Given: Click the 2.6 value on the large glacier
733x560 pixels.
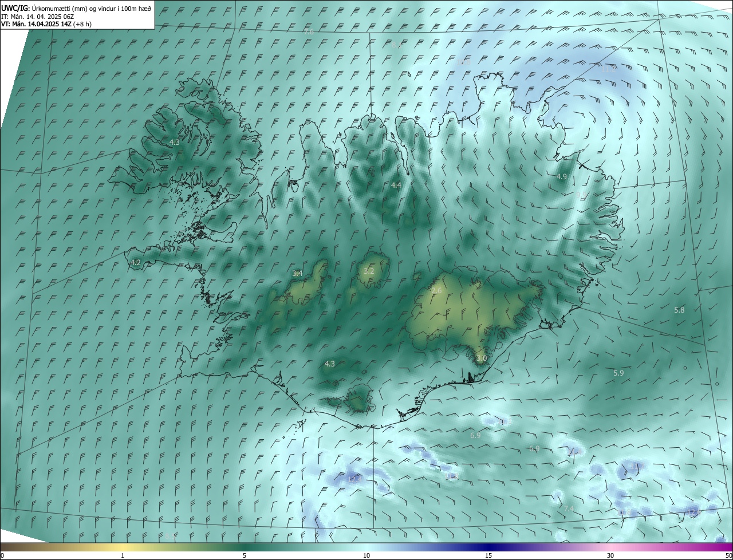Looking at the screenshot, I should pos(436,291).
